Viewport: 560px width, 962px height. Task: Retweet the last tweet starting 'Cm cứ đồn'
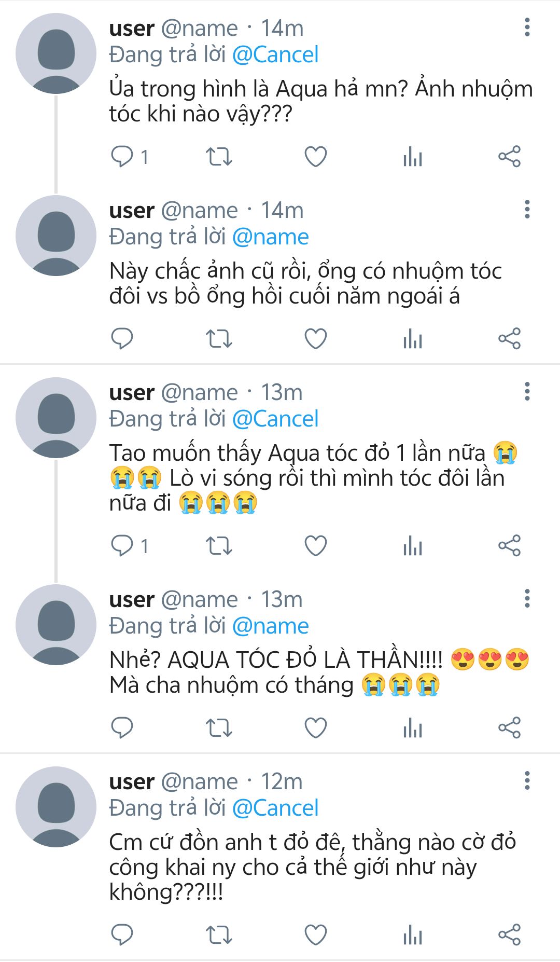click(x=219, y=935)
